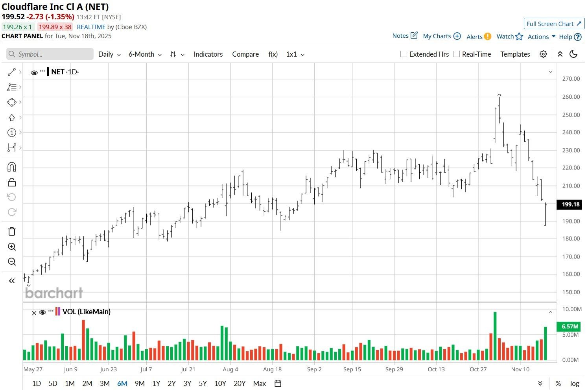Redo the last chart action

point(12,212)
